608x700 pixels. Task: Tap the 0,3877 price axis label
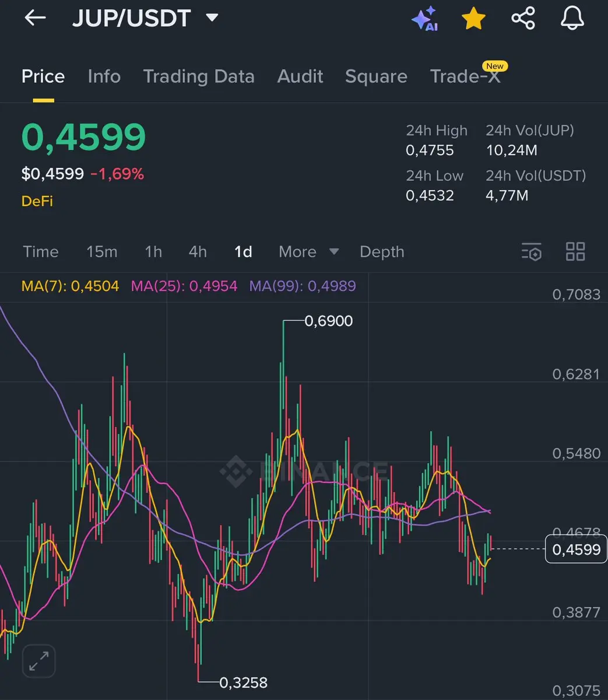576,613
